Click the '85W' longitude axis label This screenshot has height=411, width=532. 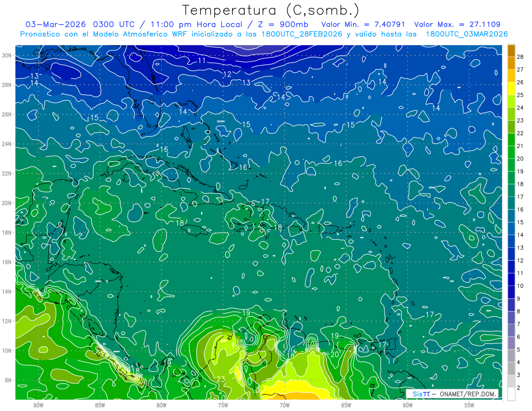coord(100,405)
